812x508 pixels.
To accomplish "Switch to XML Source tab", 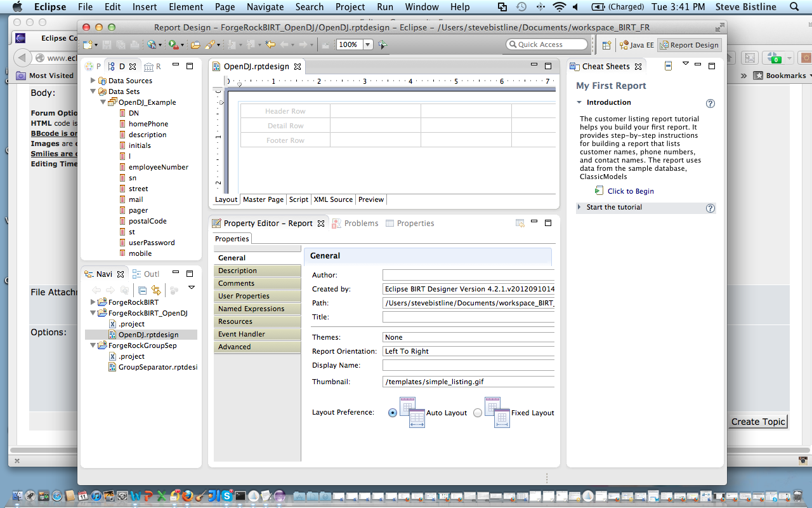I will coord(333,199).
